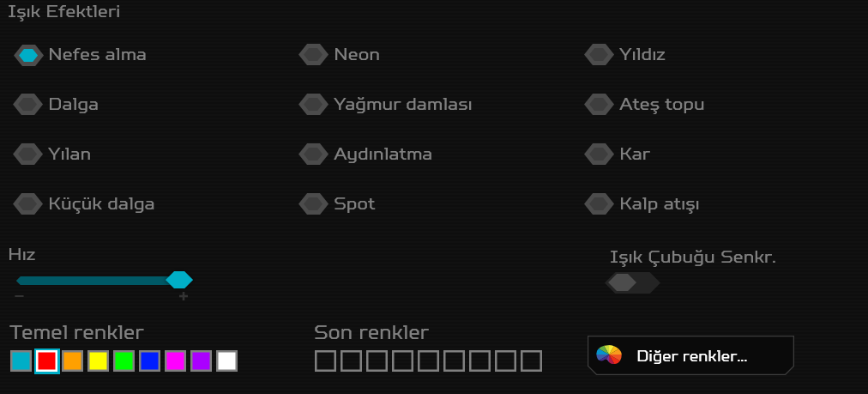Choose the green basic color swatch
868x394 pixels.
[x=124, y=361]
